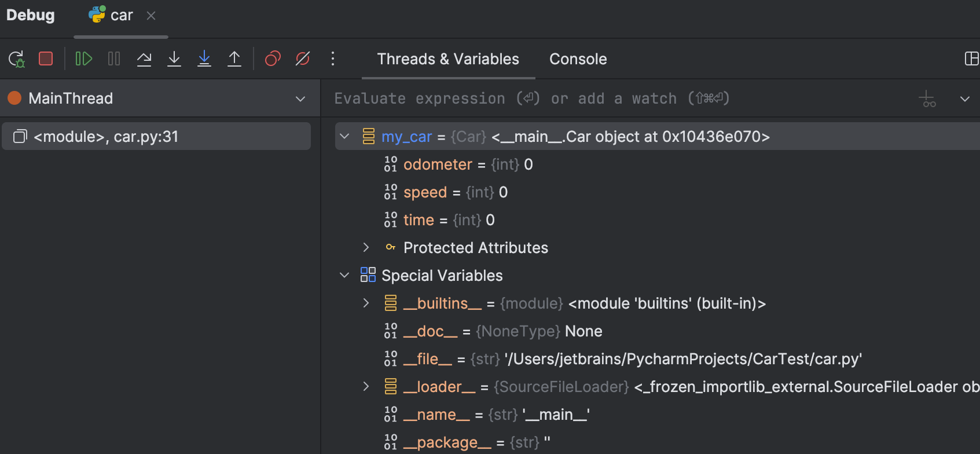Select the Threads & Variables tab

click(x=448, y=59)
